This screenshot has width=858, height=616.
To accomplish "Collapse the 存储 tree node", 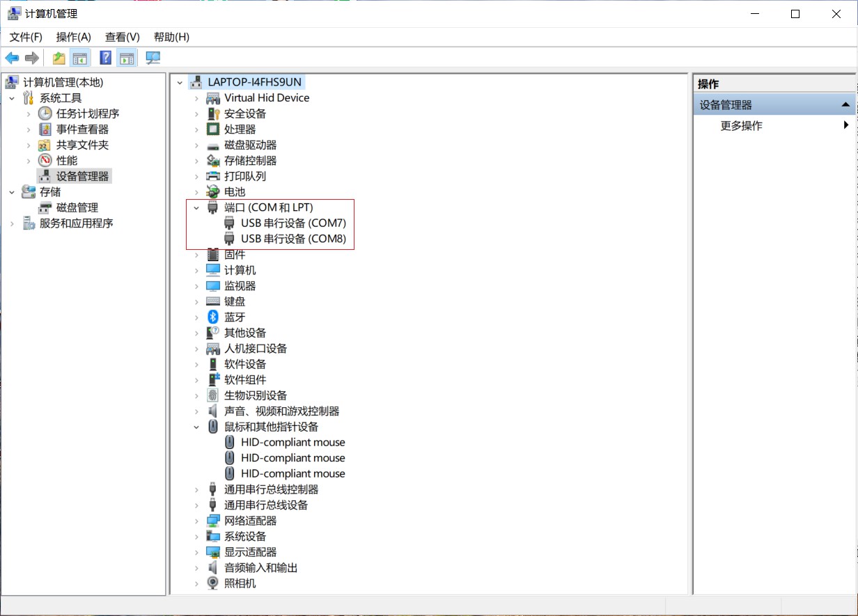I will pos(12,192).
